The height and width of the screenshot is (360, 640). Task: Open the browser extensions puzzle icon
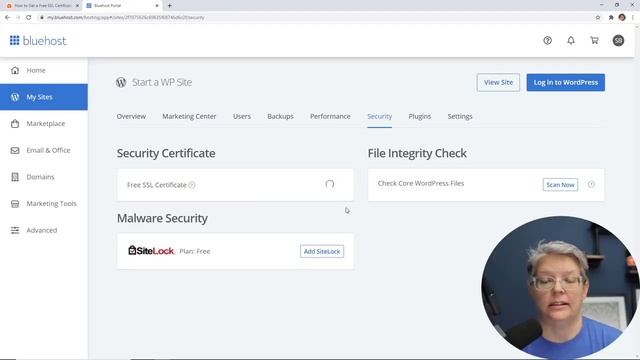tap(611, 18)
